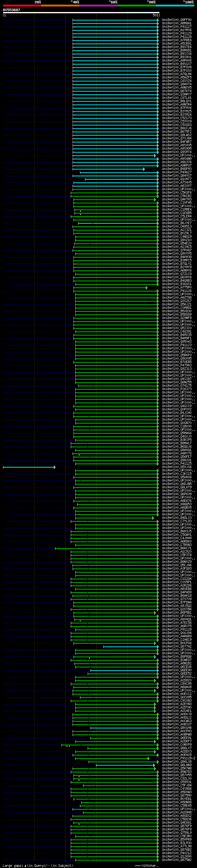197x868 pixels.
Task: Click the arrowhead ending UniRef100_Q6LAB9's alignment
Action: [155, 765]
